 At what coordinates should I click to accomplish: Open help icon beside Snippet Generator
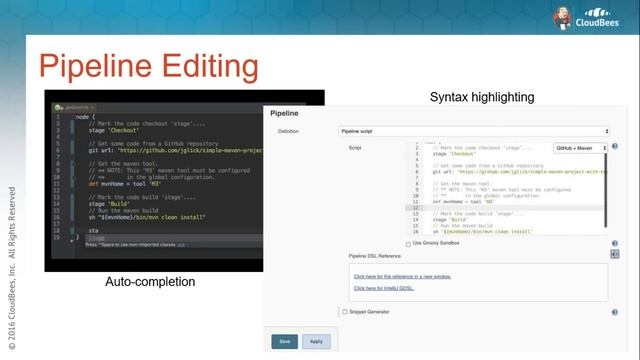click(x=615, y=312)
